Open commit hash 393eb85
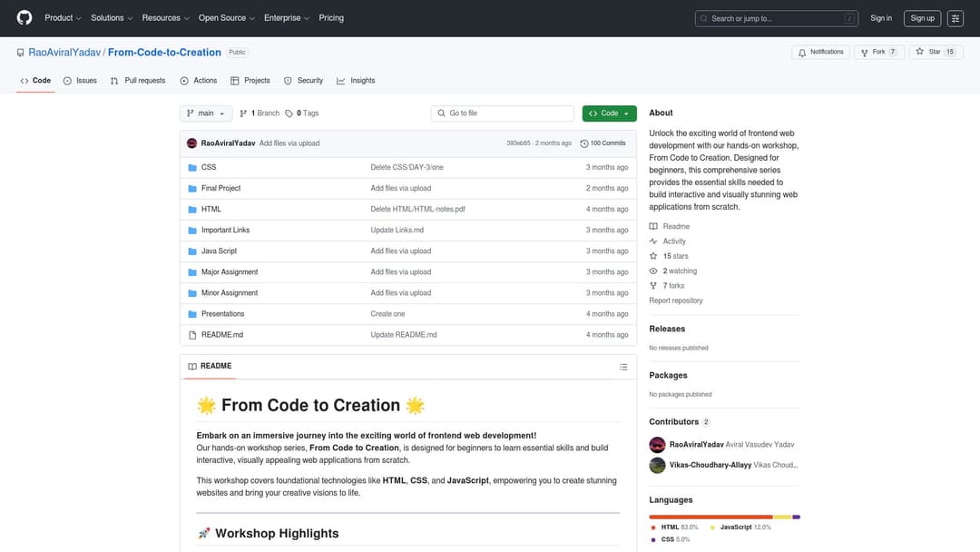 [x=518, y=143]
